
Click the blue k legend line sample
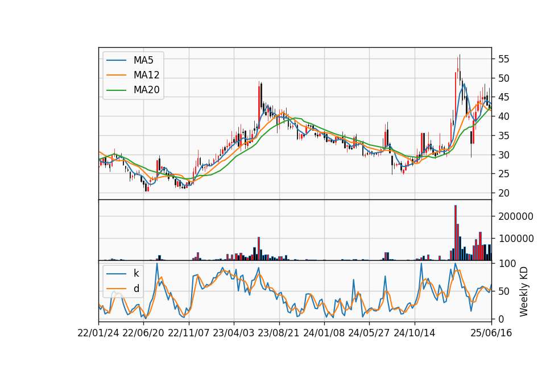tap(116, 273)
